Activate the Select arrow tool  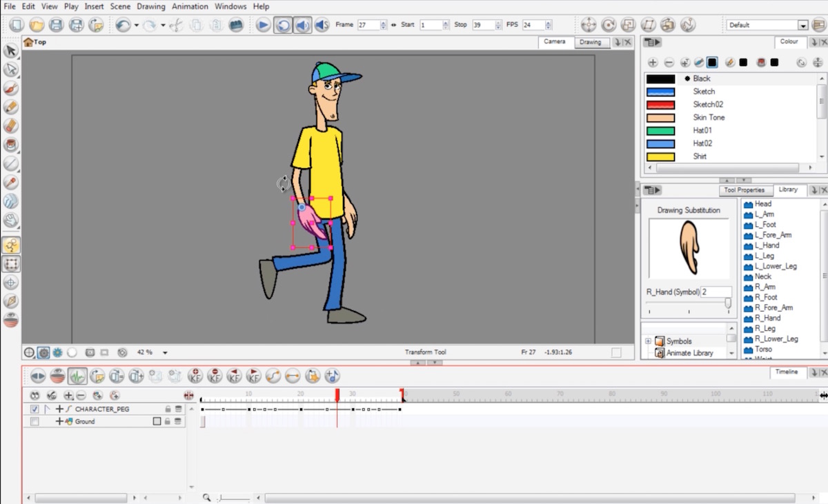tap(10, 50)
